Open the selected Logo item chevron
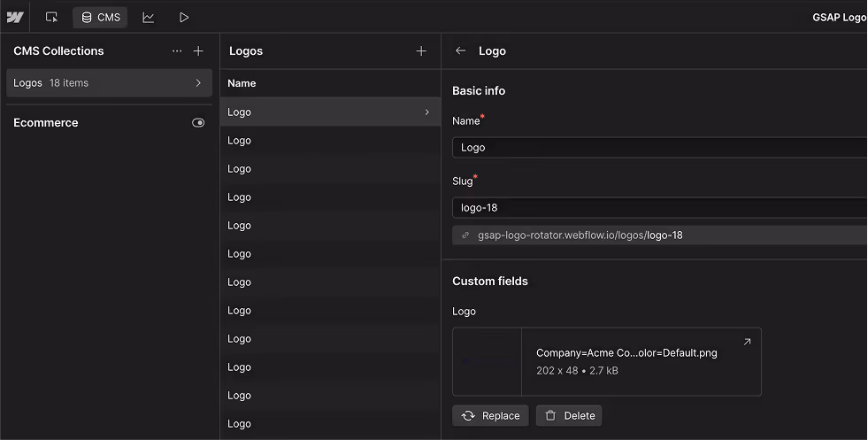The image size is (868, 440). click(x=426, y=112)
